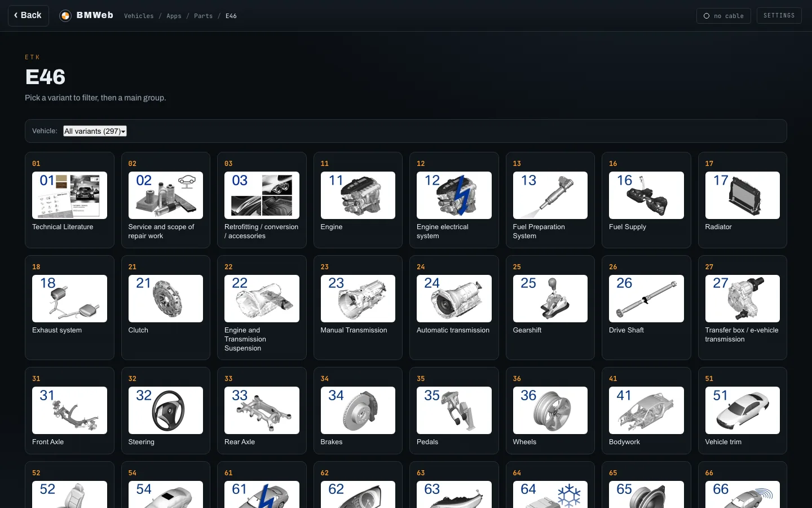812x508 pixels.
Task: Click the Back button
Action: click(28, 16)
